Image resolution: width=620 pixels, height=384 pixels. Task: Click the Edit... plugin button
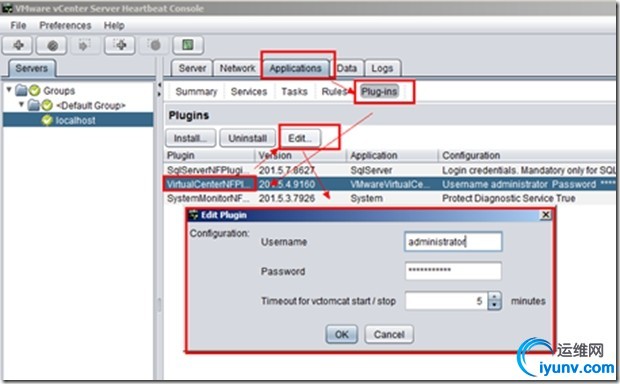click(x=300, y=138)
